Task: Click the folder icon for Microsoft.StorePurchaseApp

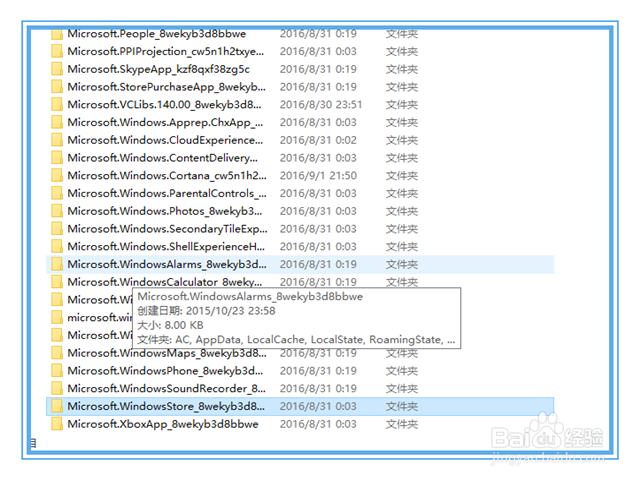Action: coord(57,87)
